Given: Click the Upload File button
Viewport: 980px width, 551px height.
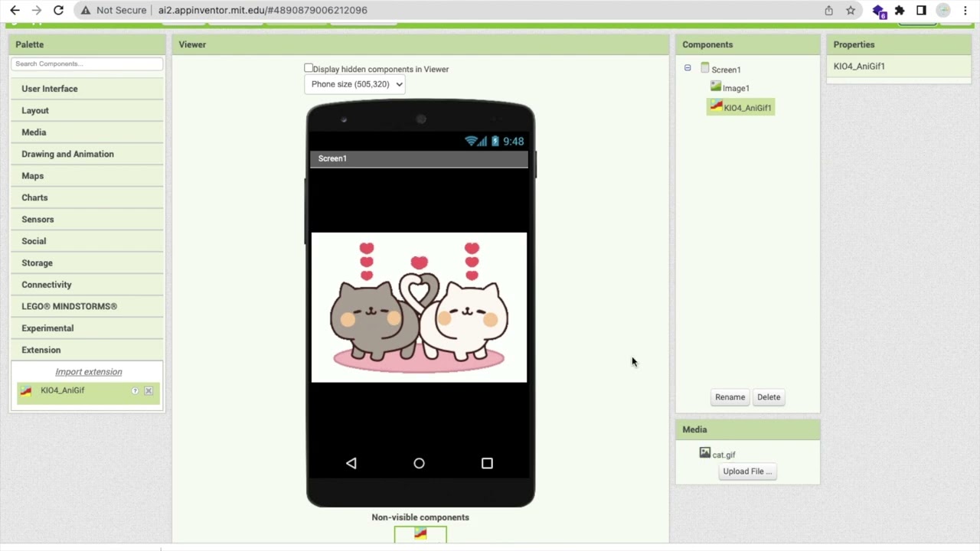Looking at the screenshot, I should click(x=747, y=471).
